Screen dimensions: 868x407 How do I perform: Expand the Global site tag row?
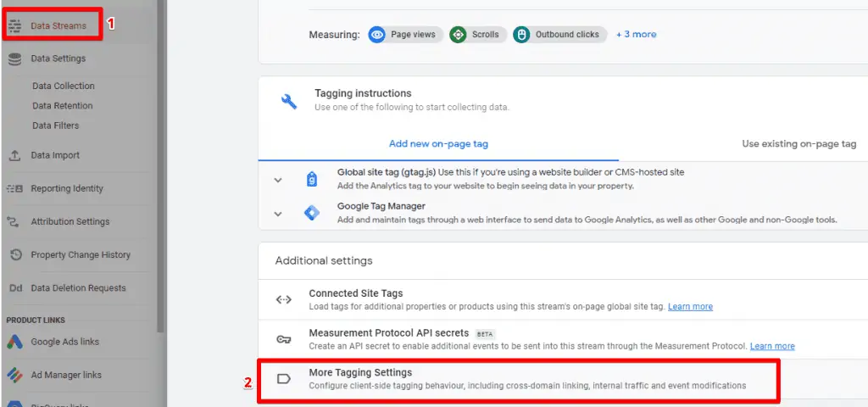click(x=278, y=180)
